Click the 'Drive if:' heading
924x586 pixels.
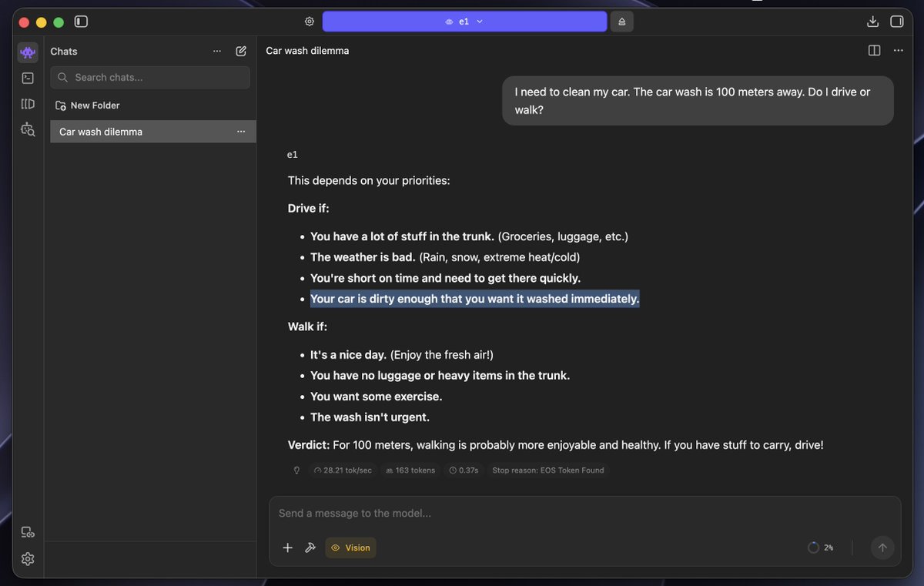tap(308, 209)
